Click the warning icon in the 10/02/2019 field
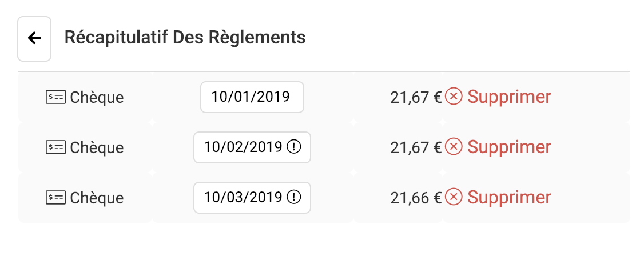Image resolution: width=644 pixels, height=264 pixels. (x=293, y=147)
